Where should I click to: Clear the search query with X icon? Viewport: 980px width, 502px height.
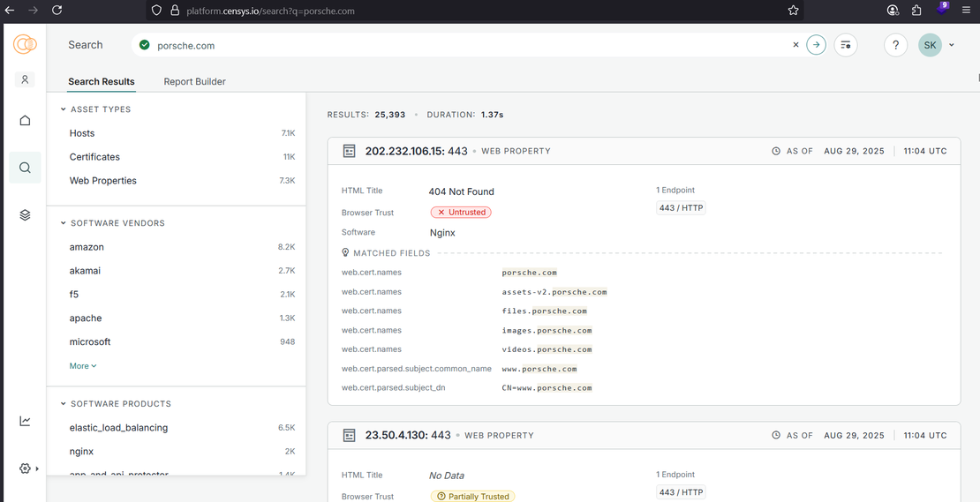[795, 45]
